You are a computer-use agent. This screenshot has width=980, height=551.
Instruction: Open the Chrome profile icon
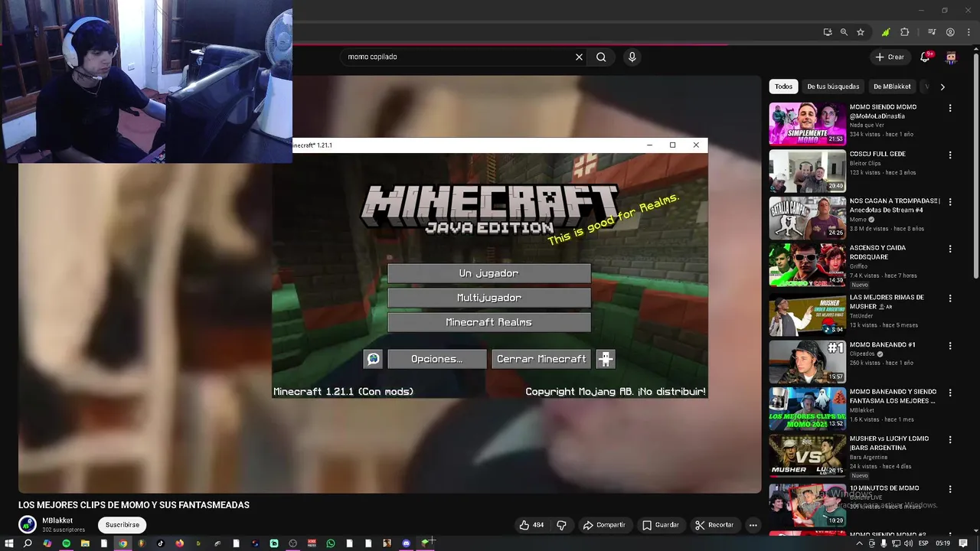(950, 32)
